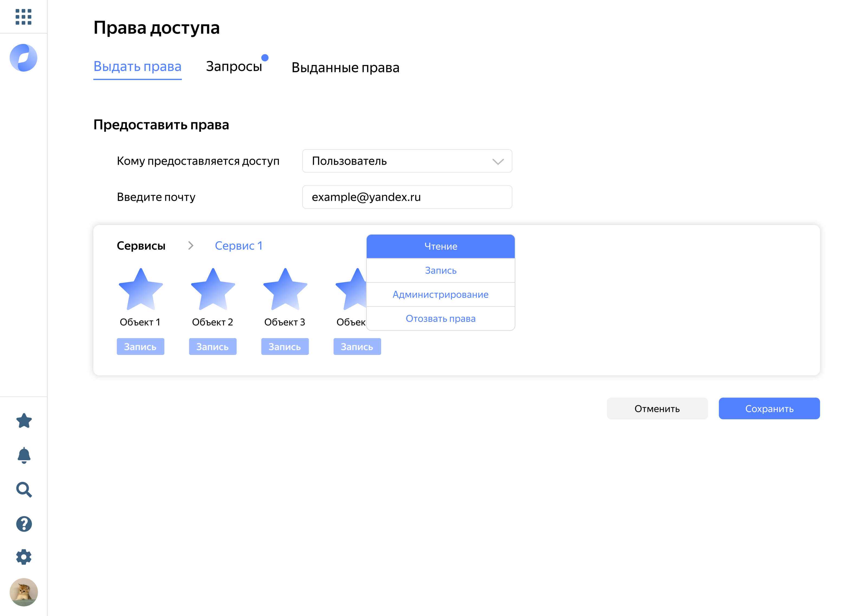Screen dimensions: 867x616
Task: Open help question mark icon
Action: (x=24, y=524)
